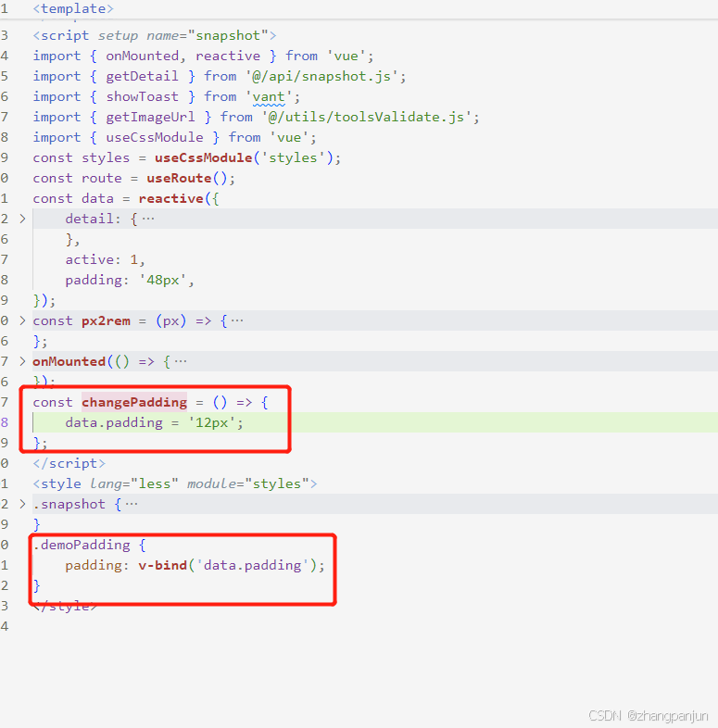
Task: Click the useCssModule('styles') call
Action: pyautogui.click(x=245, y=158)
